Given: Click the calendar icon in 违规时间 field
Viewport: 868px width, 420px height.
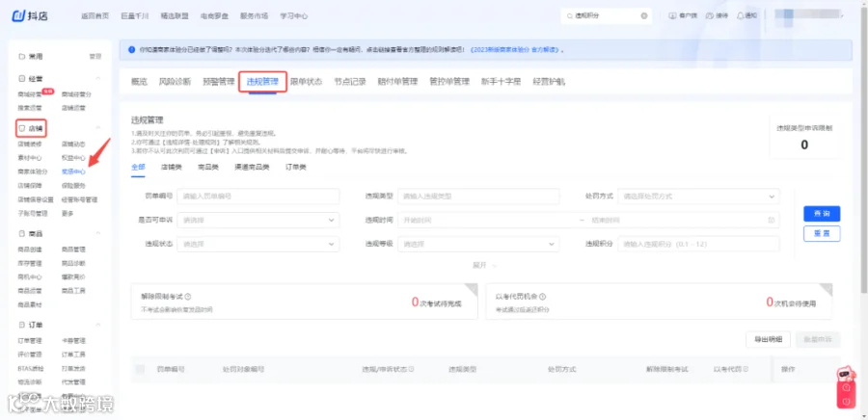Looking at the screenshot, I should pos(772,220).
